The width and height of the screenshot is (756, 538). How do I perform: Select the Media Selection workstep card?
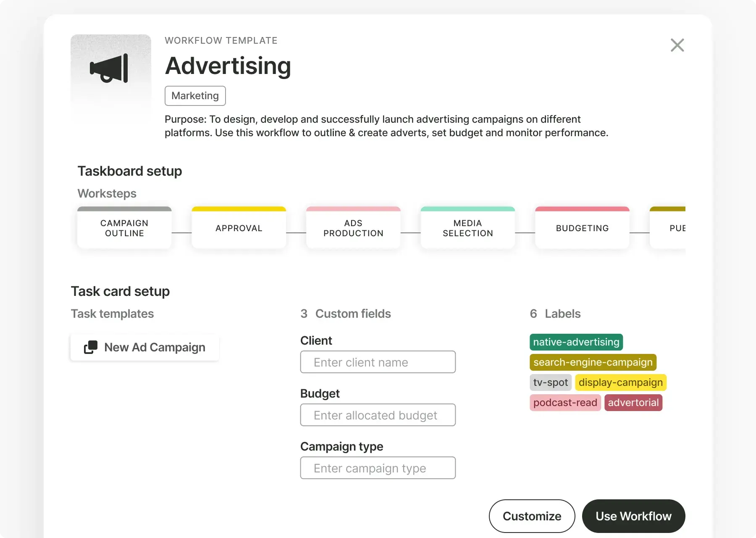coord(467,228)
